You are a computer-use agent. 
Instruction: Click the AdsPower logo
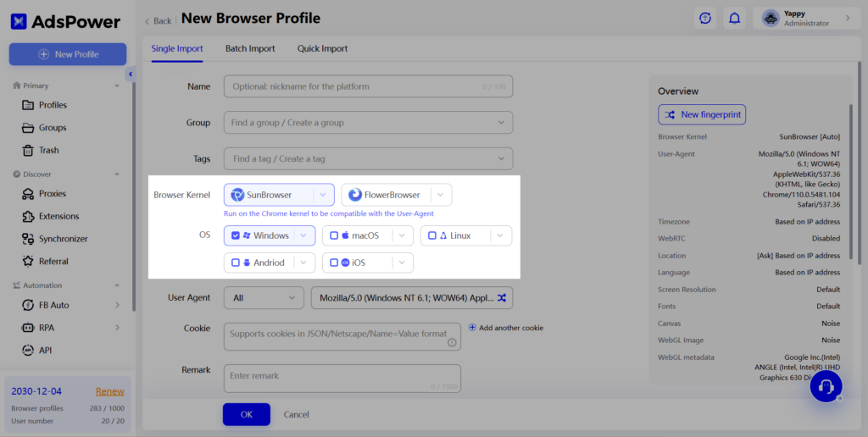[65, 21]
